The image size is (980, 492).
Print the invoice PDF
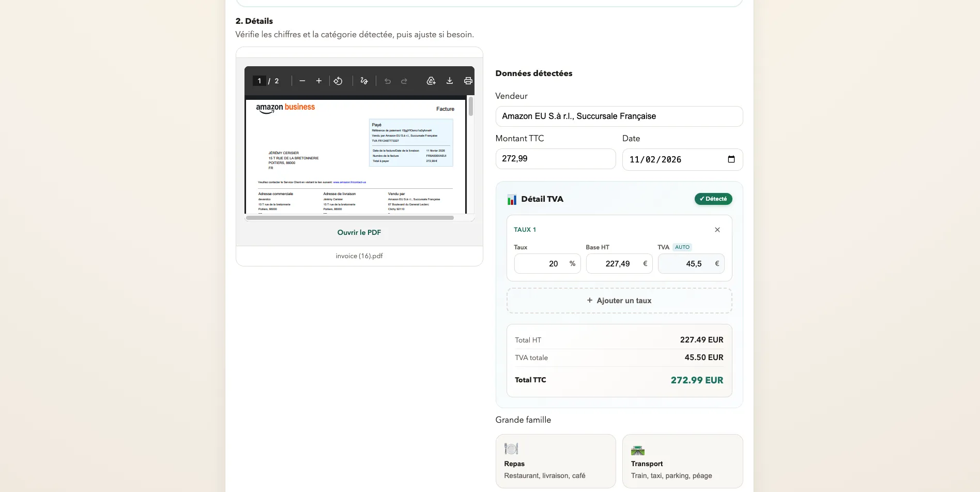click(x=468, y=81)
